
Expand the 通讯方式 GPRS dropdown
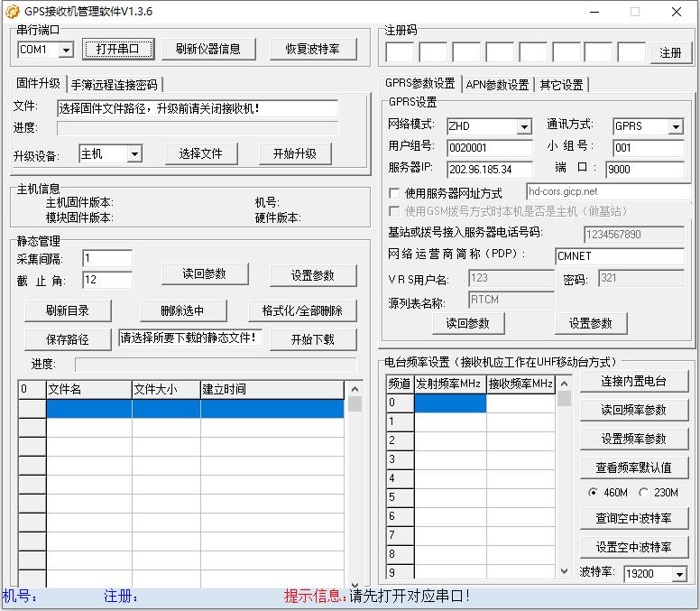tap(677, 126)
